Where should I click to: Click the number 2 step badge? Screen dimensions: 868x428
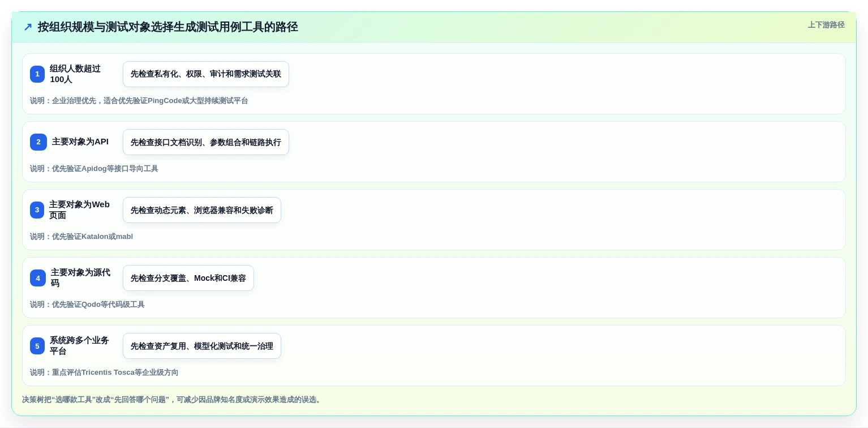coord(38,142)
